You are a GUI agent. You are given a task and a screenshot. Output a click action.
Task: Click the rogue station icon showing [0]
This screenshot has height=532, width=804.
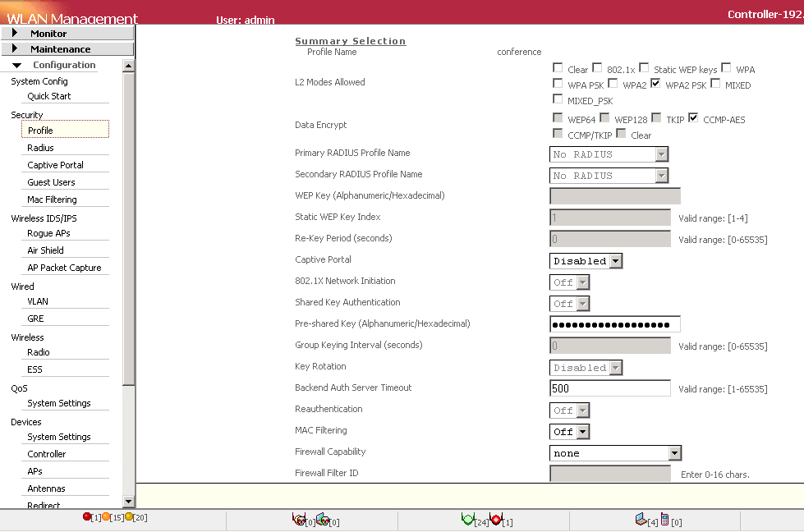[x=323, y=519]
